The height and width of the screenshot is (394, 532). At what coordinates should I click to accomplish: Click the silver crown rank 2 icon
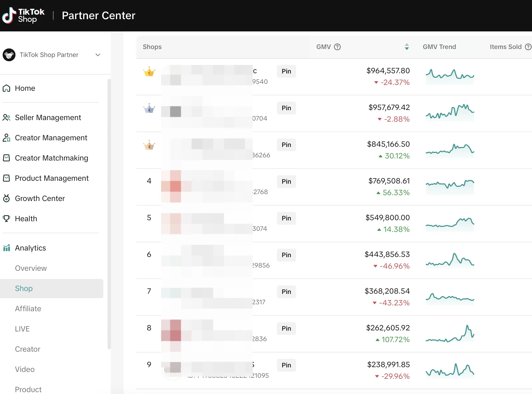pos(149,108)
